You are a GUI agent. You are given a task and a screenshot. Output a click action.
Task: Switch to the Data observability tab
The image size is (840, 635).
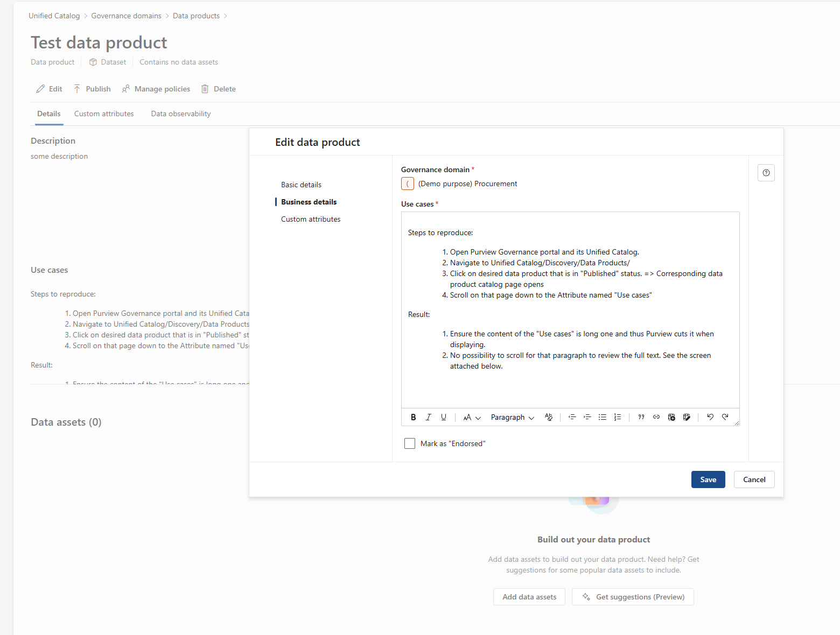[x=181, y=114]
